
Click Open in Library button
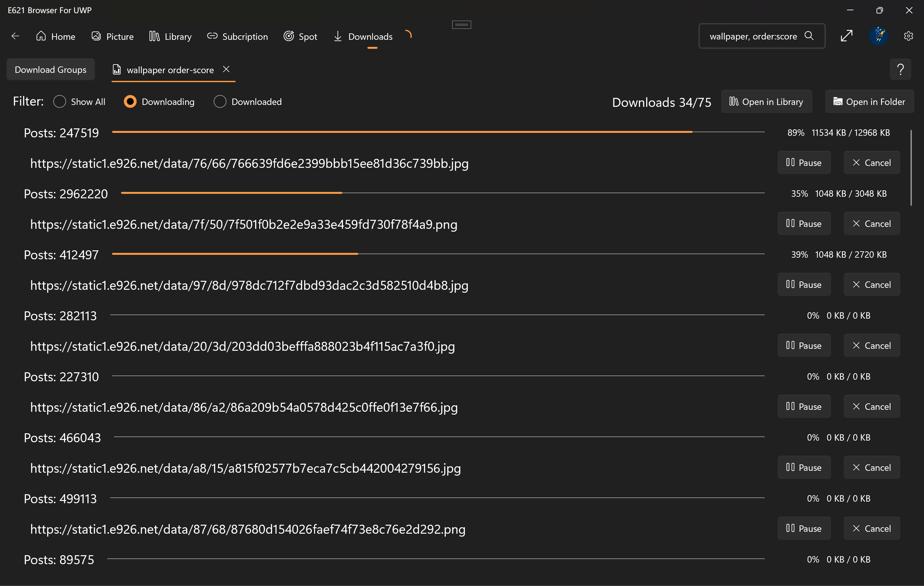pyautogui.click(x=766, y=102)
